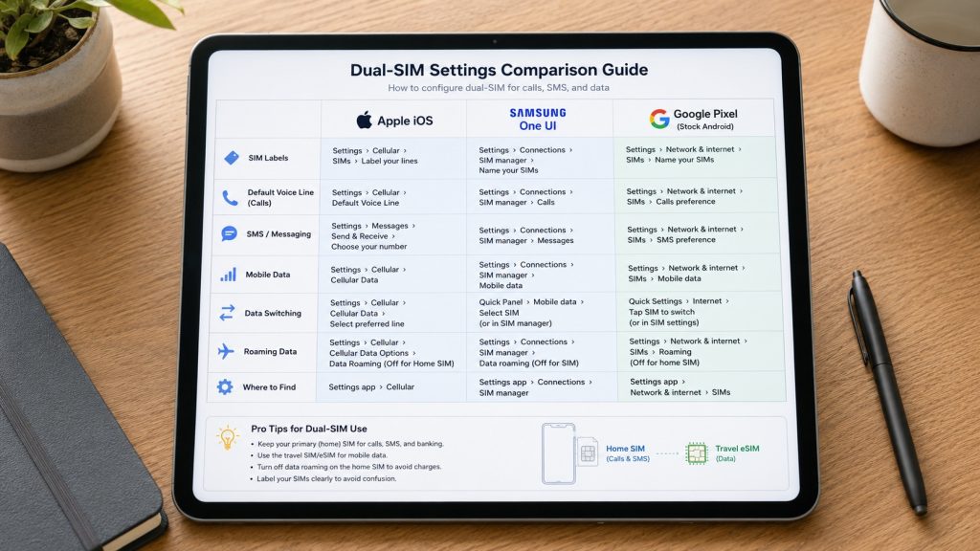980x551 pixels.
Task: Click the Pixel cell '(Off for home SIM)'
Action: tap(664, 363)
